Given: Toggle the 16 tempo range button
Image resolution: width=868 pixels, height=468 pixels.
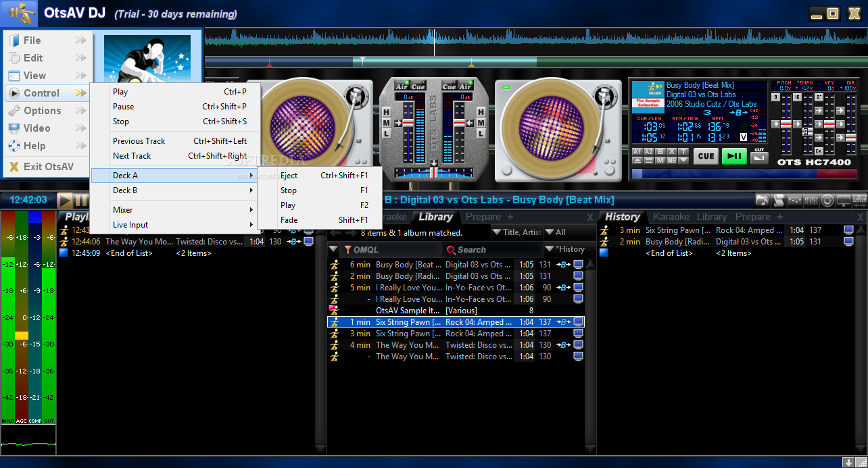Looking at the screenshot, I should (x=797, y=97).
